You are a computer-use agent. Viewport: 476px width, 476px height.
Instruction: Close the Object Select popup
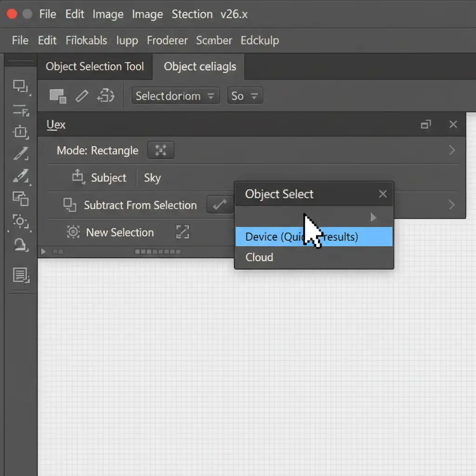[383, 194]
